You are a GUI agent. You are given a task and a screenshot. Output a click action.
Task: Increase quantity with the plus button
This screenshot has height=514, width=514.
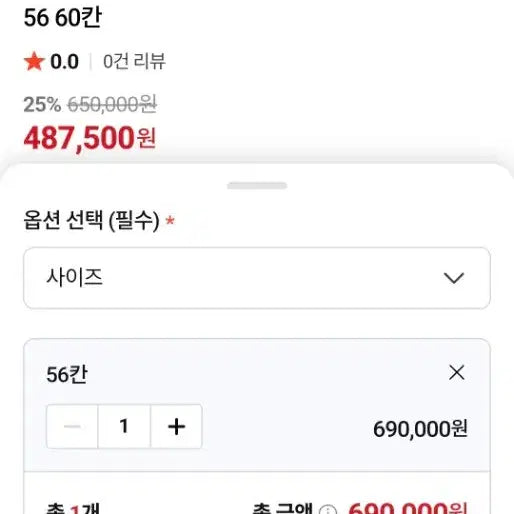pyautogui.click(x=176, y=426)
